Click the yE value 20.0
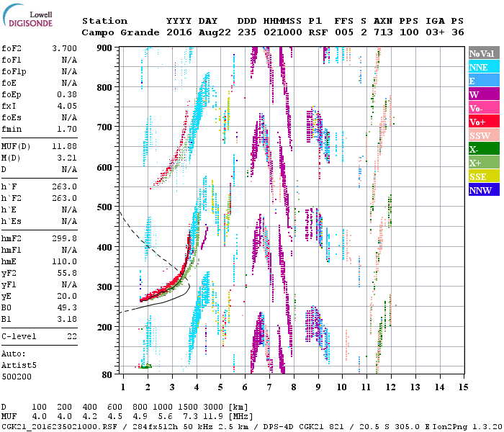Image resolution: width=504 pixels, height=432 pixels. [x=67, y=297]
